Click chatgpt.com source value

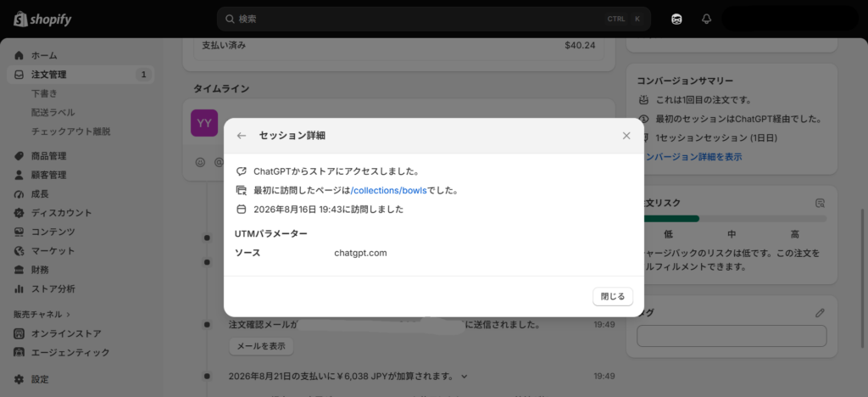pos(360,253)
